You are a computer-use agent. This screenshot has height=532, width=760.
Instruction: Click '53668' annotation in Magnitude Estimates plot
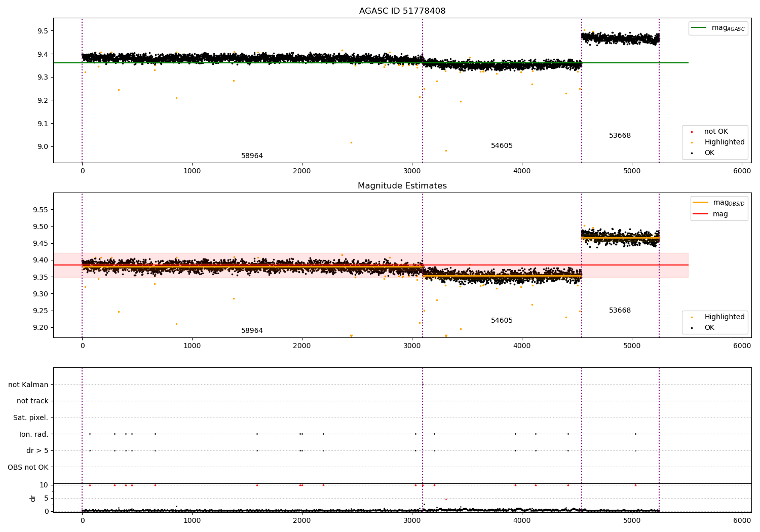pyautogui.click(x=620, y=311)
